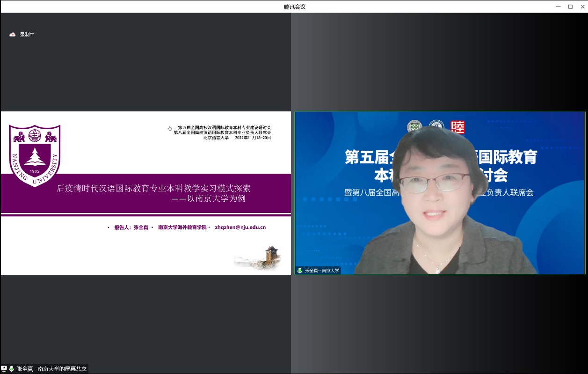Image resolution: width=588 pixels, height=374 pixels.
Task: Close the Tencent Meeting window
Action: (x=581, y=7)
